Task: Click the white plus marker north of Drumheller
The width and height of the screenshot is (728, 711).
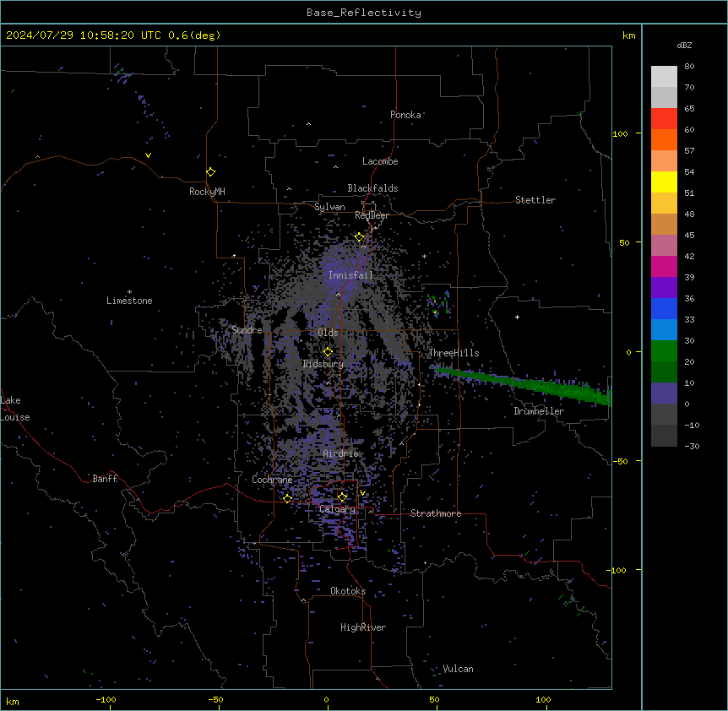Action: pos(517,317)
